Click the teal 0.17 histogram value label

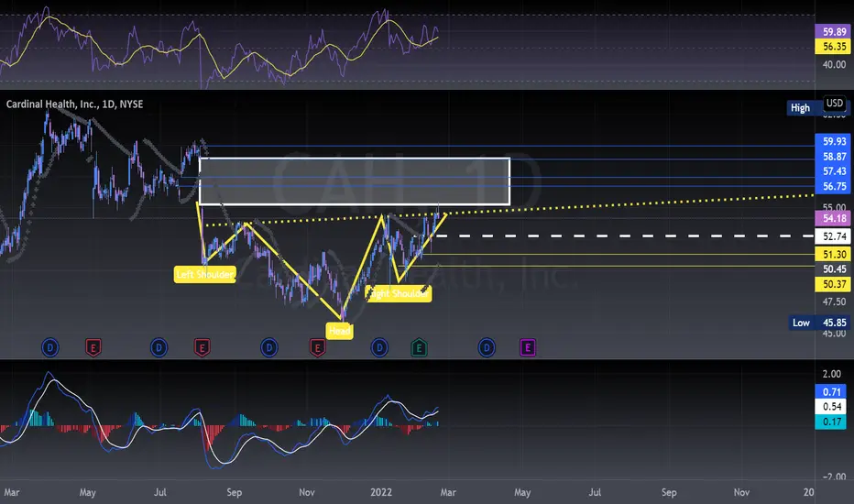click(x=831, y=422)
